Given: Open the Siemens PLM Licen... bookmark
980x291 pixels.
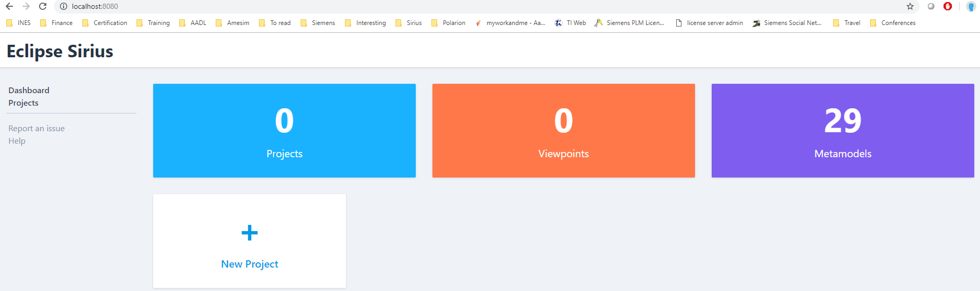Looking at the screenshot, I should pyautogui.click(x=630, y=23).
